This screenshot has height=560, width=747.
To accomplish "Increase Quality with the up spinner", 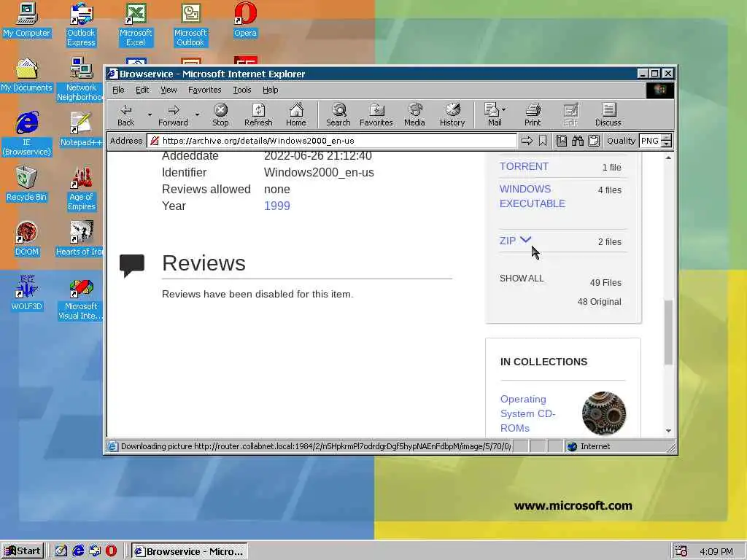I will (667, 138).
